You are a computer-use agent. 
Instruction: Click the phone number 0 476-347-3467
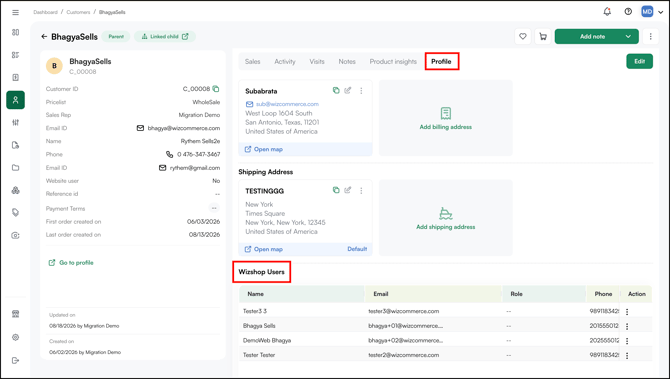(x=199, y=154)
